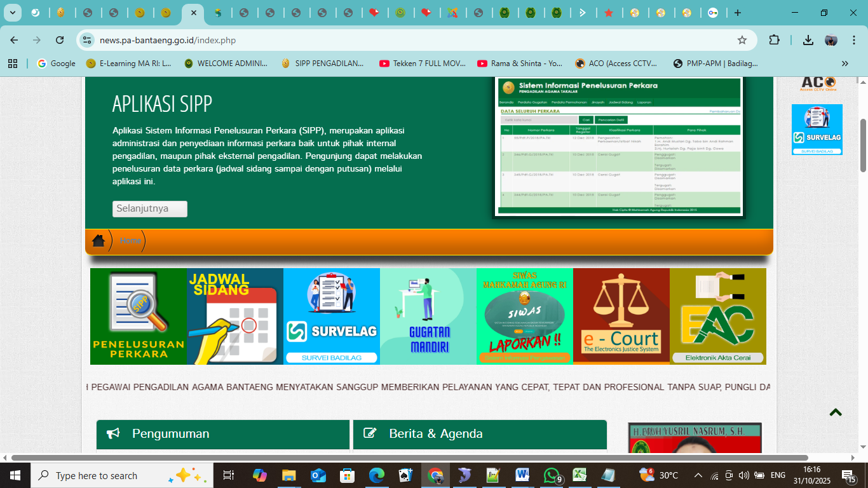Show hidden system tray icons
The width and height of the screenshot is (868, 488).
point(698,475)
